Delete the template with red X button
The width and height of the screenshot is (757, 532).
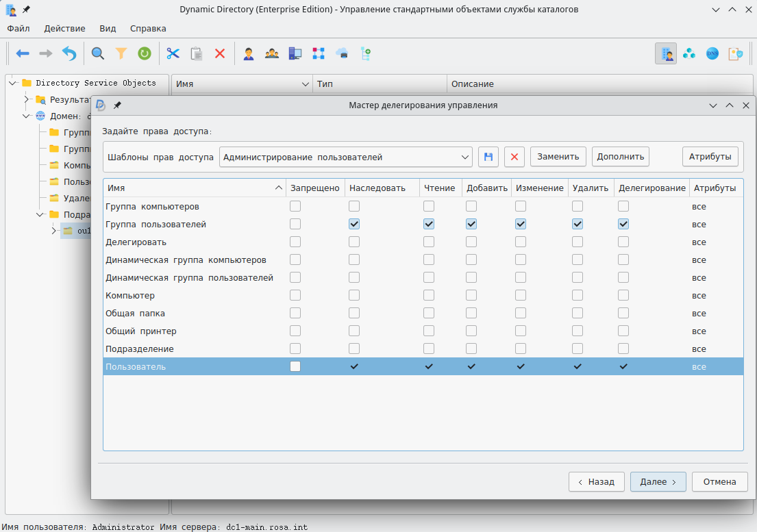coord(514,157)
